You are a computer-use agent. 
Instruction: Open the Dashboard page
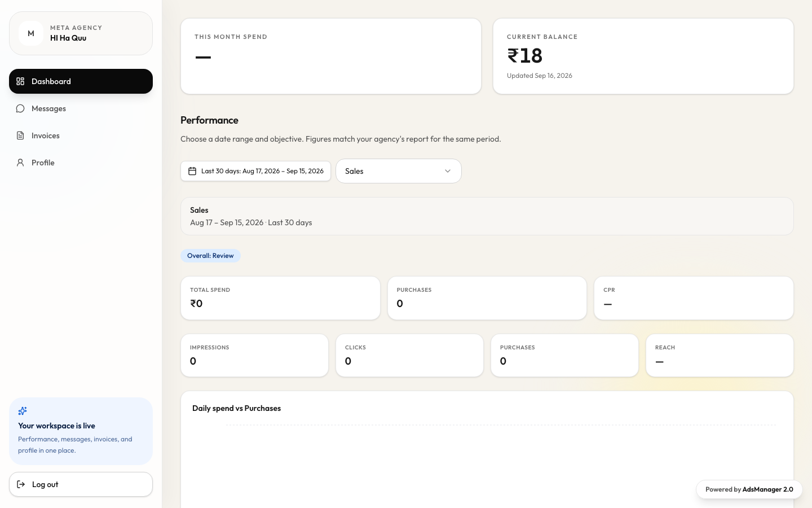[x=81, y=81]
